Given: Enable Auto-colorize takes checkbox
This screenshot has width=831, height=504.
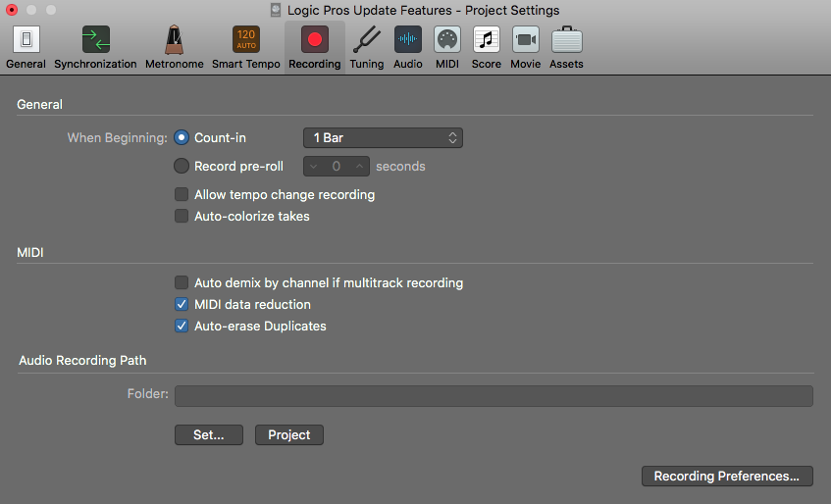Looking at the screenshot, I should coord(182,217).
